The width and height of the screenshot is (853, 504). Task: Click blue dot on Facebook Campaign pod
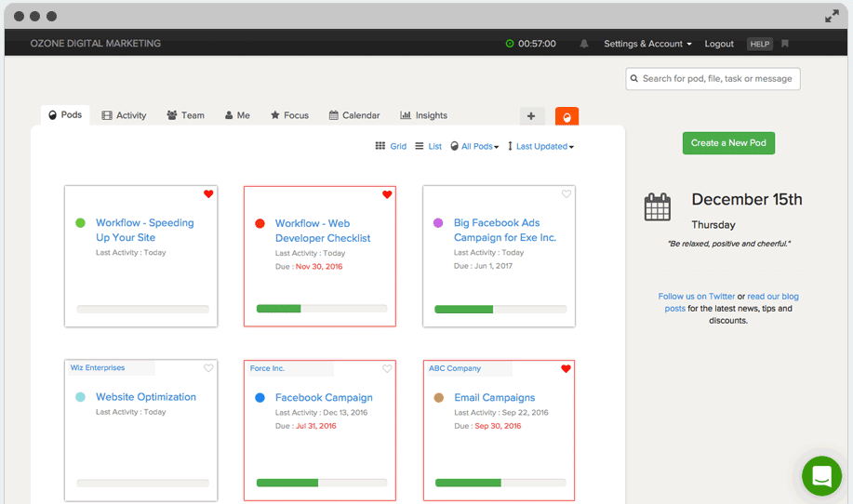(x=260, y=397)
